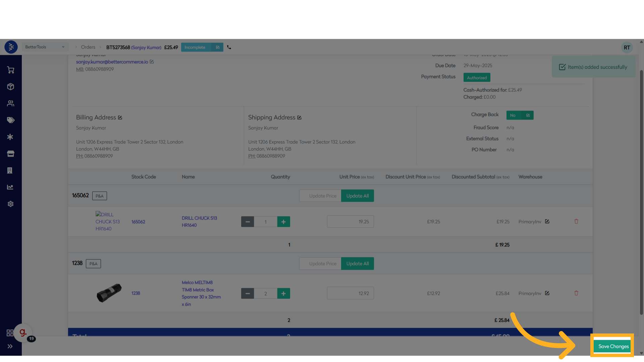Decrease quantity of Melco MELTIM8 spanner
The image size is (644, 362).
pyautogui.click(x=248, y=294)
